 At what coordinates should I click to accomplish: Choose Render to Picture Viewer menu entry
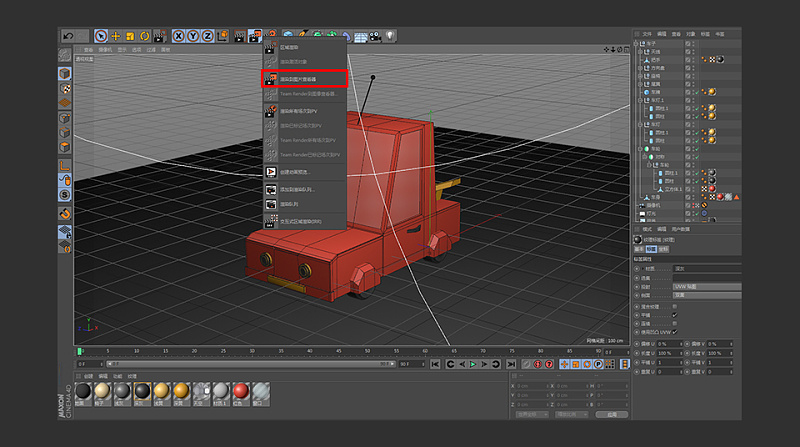(305, 79)
